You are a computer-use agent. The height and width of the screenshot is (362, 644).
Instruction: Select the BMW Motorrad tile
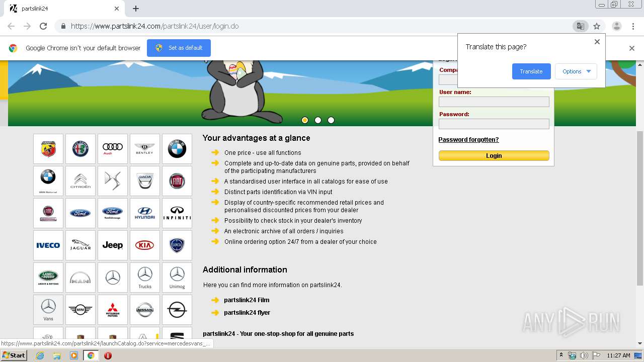(48, 181)
